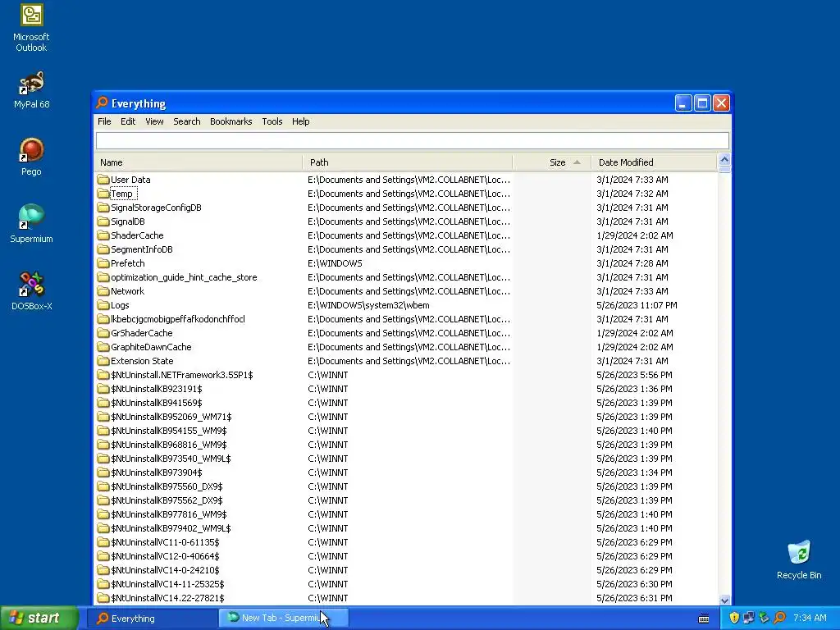
Task: Click the Logs folder icon
Action: [103, 305]
